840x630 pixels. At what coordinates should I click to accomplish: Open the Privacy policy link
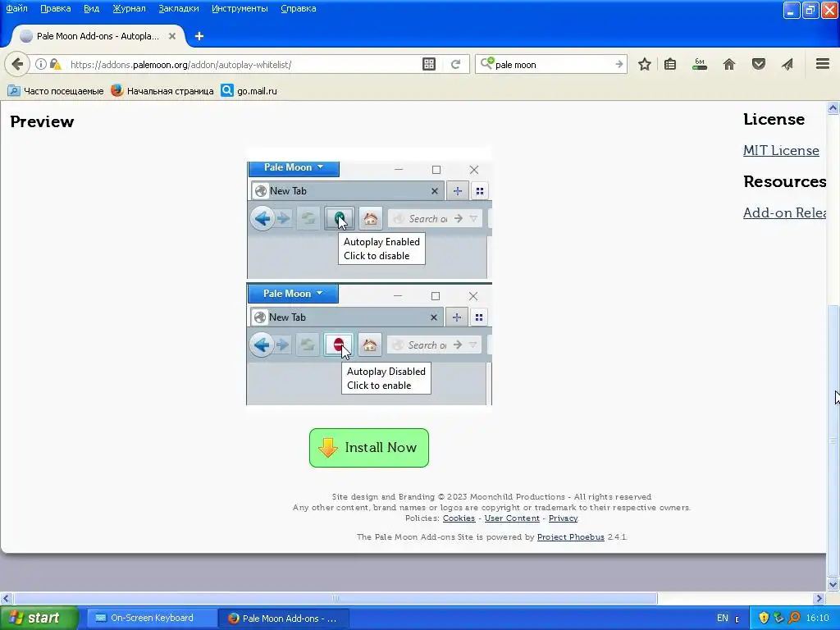563,518
